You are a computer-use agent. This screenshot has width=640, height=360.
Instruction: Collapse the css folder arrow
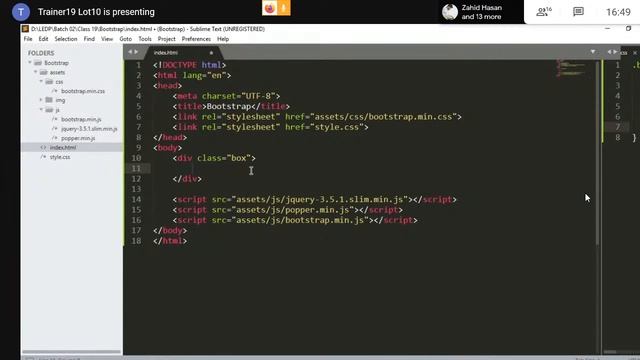click(x=41, y=81)
